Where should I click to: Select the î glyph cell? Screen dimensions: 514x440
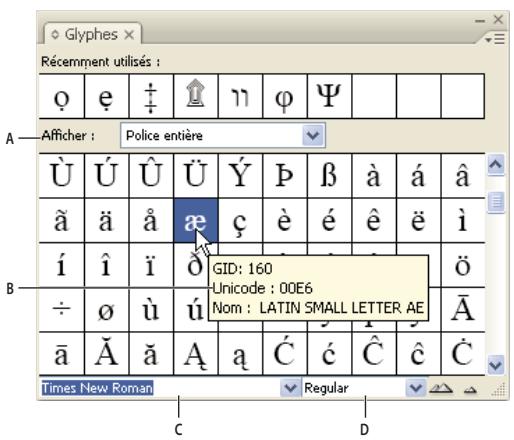pos(107,265)
